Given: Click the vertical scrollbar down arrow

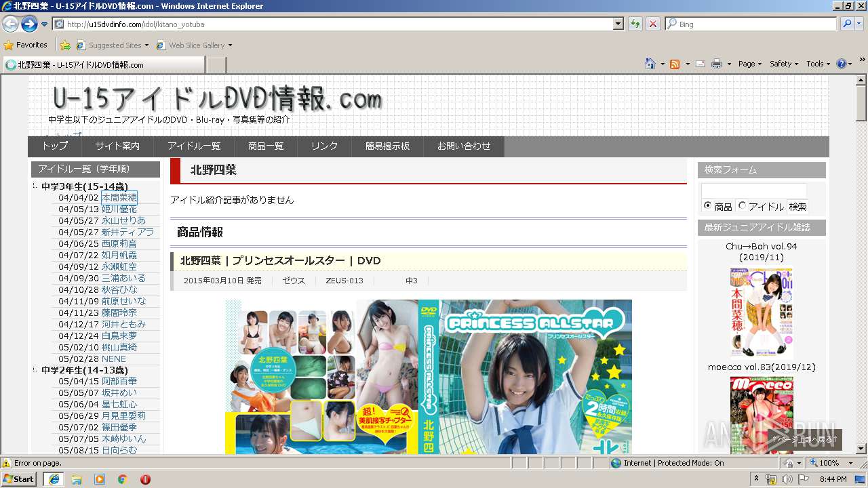Looking at the screenshot, I should point(861,448).
